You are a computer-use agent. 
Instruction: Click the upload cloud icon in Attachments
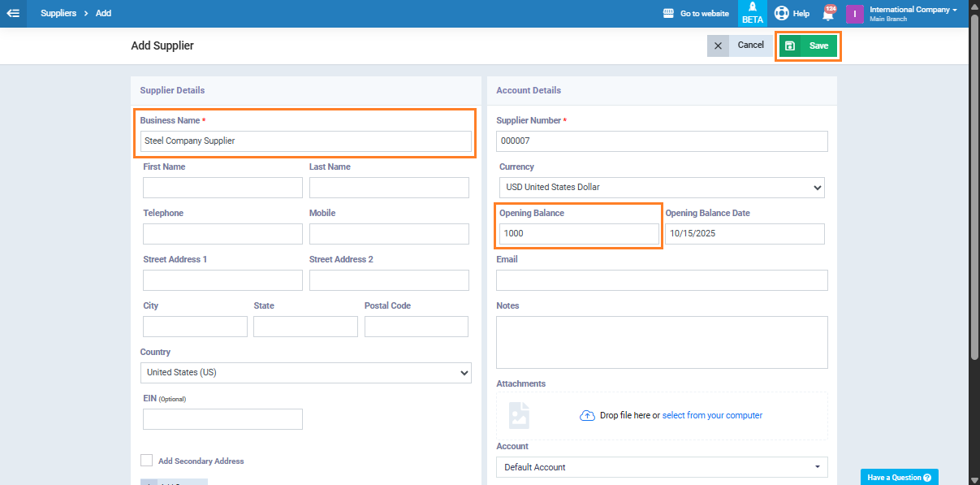(587, 415)
